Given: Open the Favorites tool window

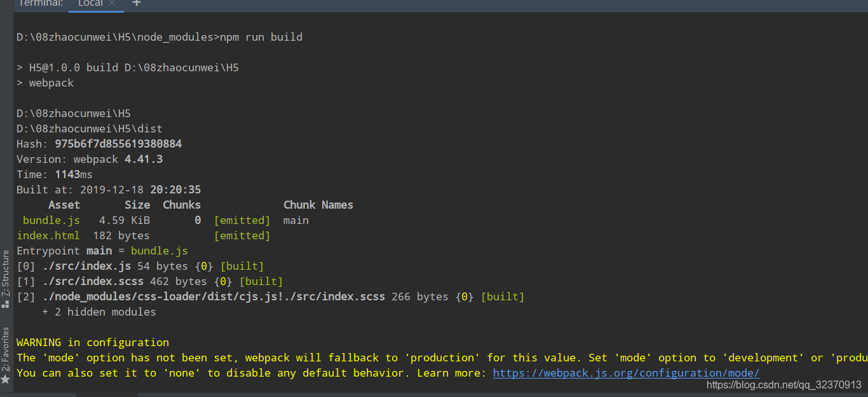Looking at the screenshot, I should [6, 355].
